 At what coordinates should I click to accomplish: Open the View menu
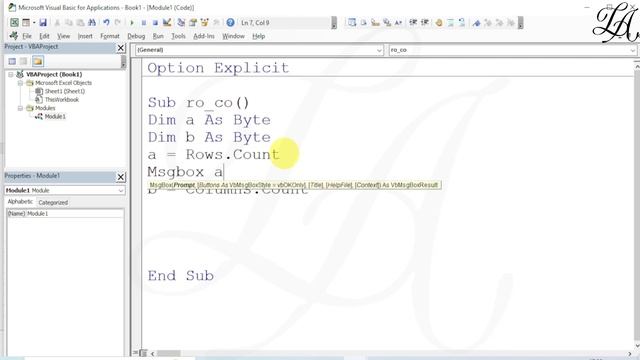click(63, 36)
